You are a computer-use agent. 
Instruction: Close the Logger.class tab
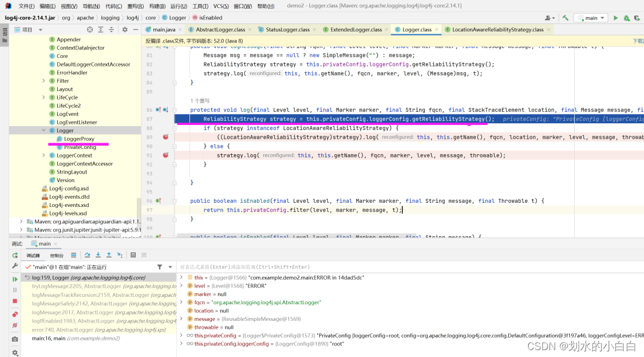pyautogui.click(x=437, y=30)
